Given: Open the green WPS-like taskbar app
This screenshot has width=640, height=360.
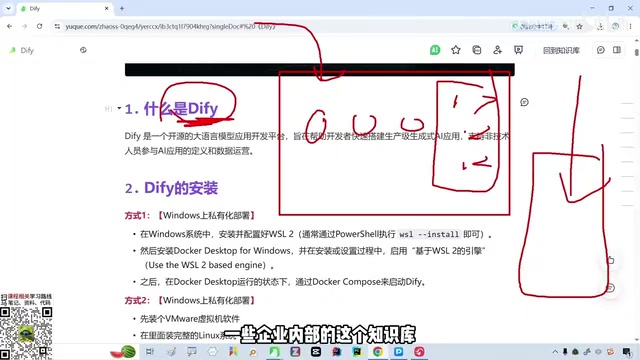Looking at the screenshot, I should point(274,351).
